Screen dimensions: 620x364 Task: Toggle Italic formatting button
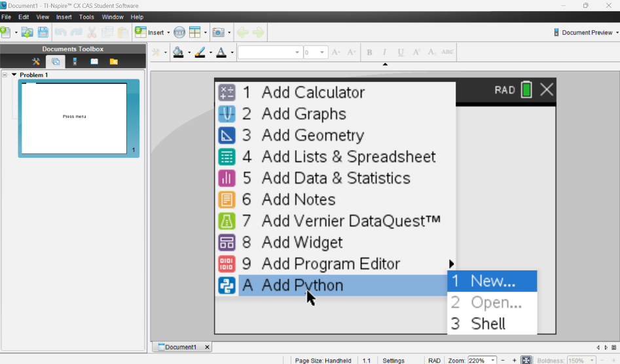[384, 52]
